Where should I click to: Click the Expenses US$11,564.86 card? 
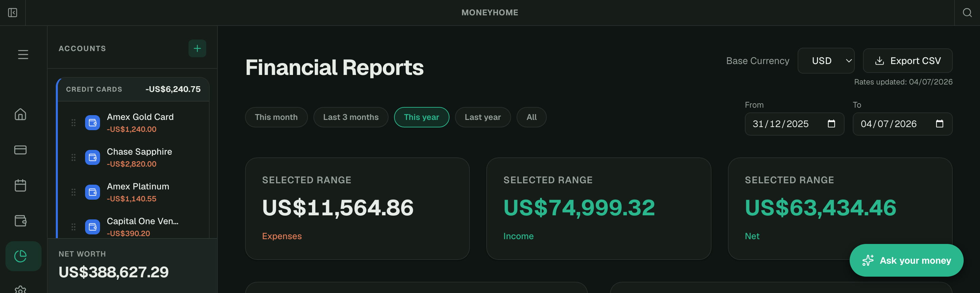point(357,209)
